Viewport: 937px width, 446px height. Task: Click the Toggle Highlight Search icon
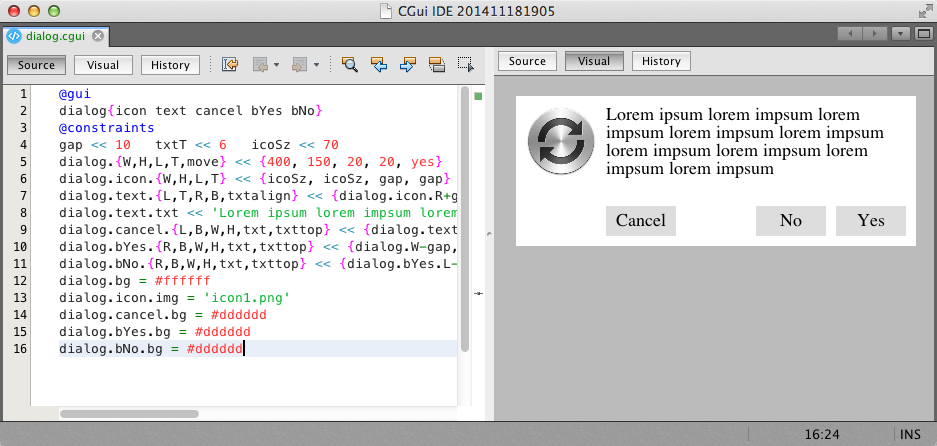click(436, 65)
